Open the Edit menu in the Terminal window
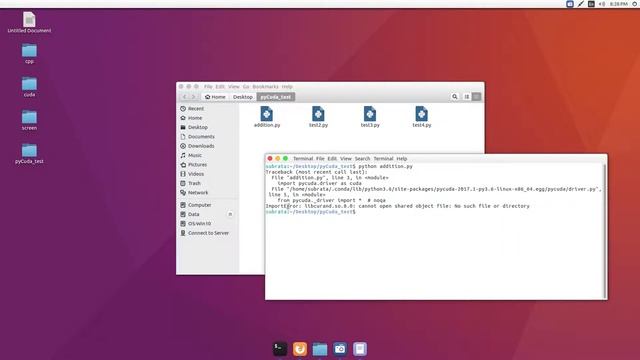 pyautogui.click(x=332, y=158)
